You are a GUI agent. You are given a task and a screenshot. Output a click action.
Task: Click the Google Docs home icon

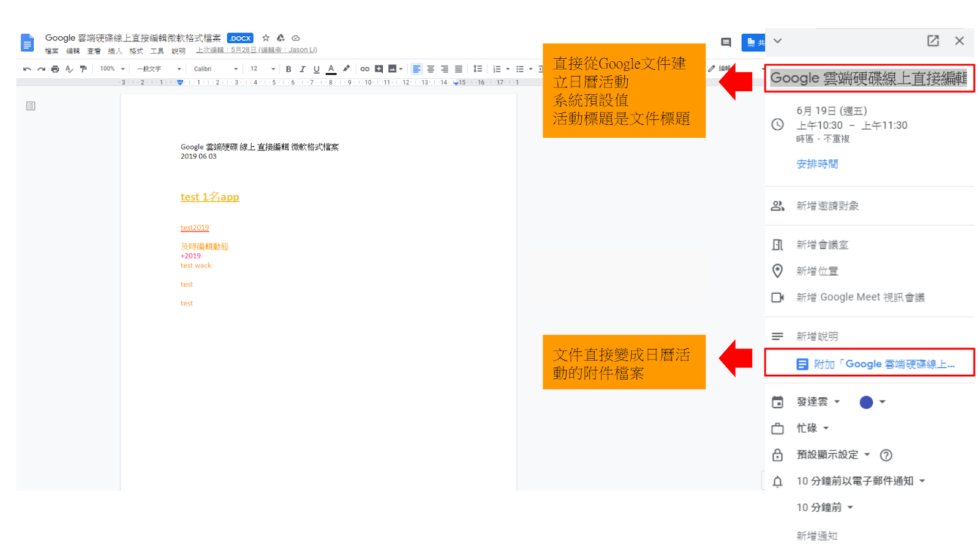(27, 43)
